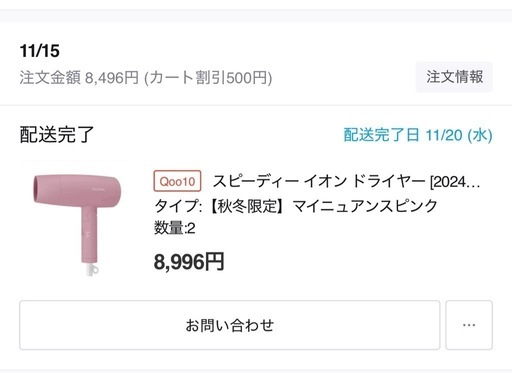Tap the お問い合わせ inquiry button
Viewport: 512px width, 373px height.
click(x=230, y=325)
